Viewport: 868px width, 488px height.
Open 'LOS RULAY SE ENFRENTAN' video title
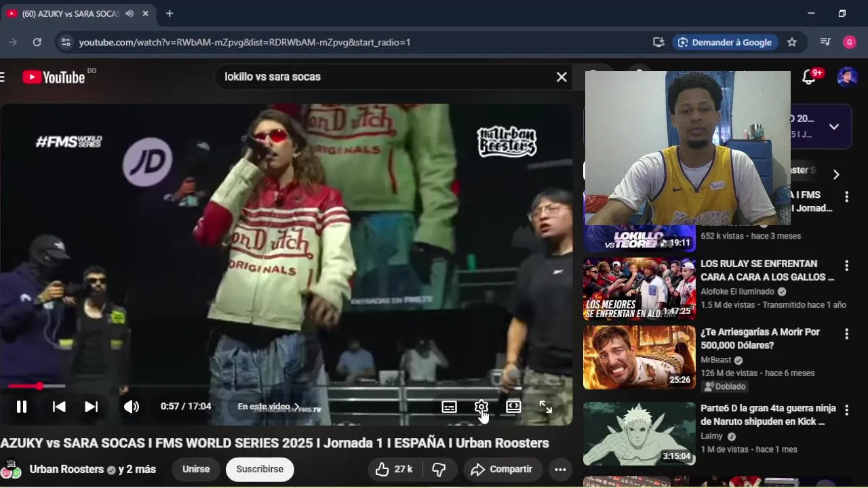coord(767,270)
